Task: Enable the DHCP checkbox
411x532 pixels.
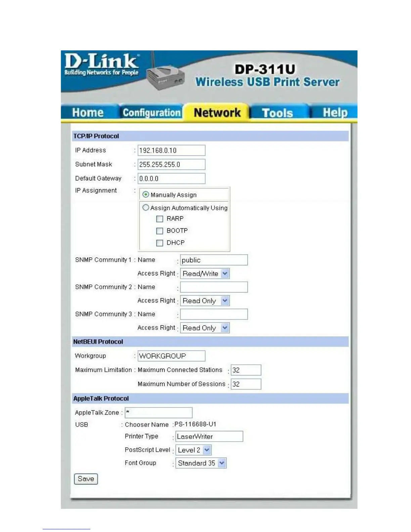Action: pos(160,243)
